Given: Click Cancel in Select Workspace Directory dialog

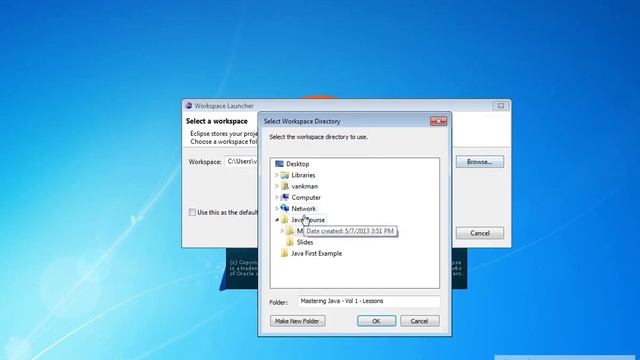Looking at the screenshot, I should [420, 321].
